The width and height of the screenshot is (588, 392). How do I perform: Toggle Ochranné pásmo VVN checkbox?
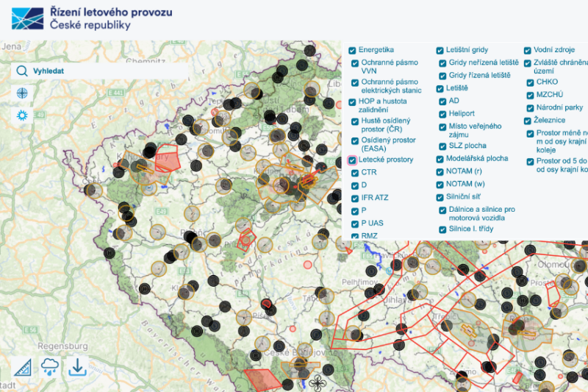(355, 63)
